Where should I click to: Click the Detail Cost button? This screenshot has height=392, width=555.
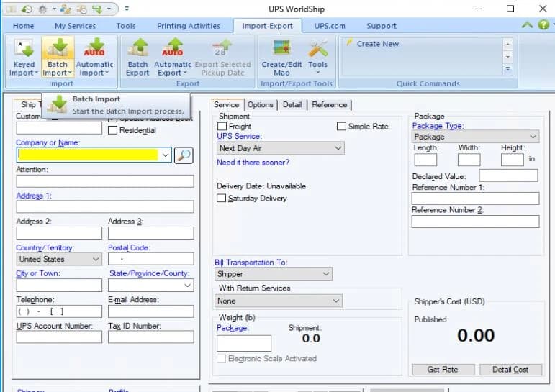[510, 370]
